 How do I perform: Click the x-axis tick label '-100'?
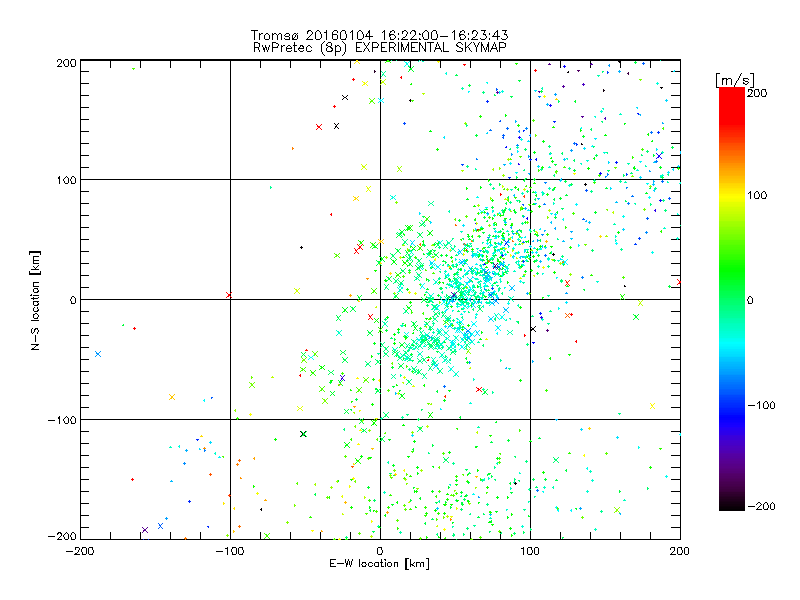click(x=230, y=551)
